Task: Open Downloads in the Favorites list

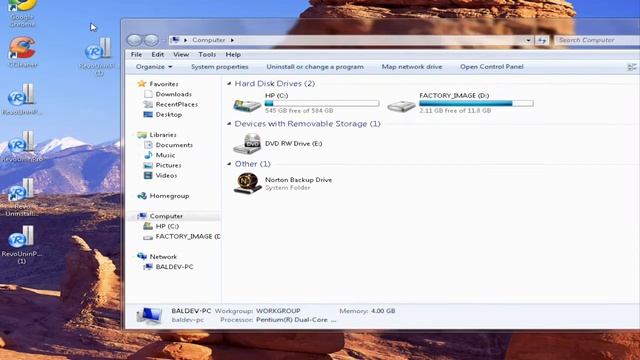Action: click(x=173, y=94)
